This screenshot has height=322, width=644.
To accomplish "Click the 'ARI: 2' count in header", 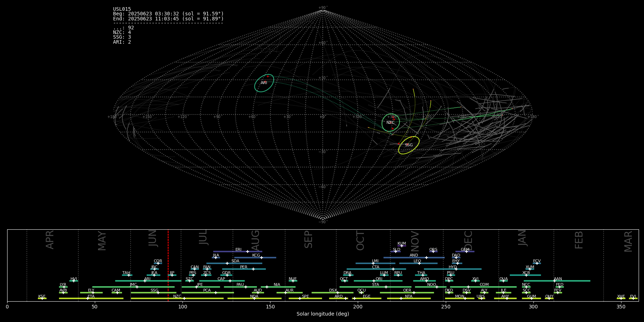I will point(122,42).
